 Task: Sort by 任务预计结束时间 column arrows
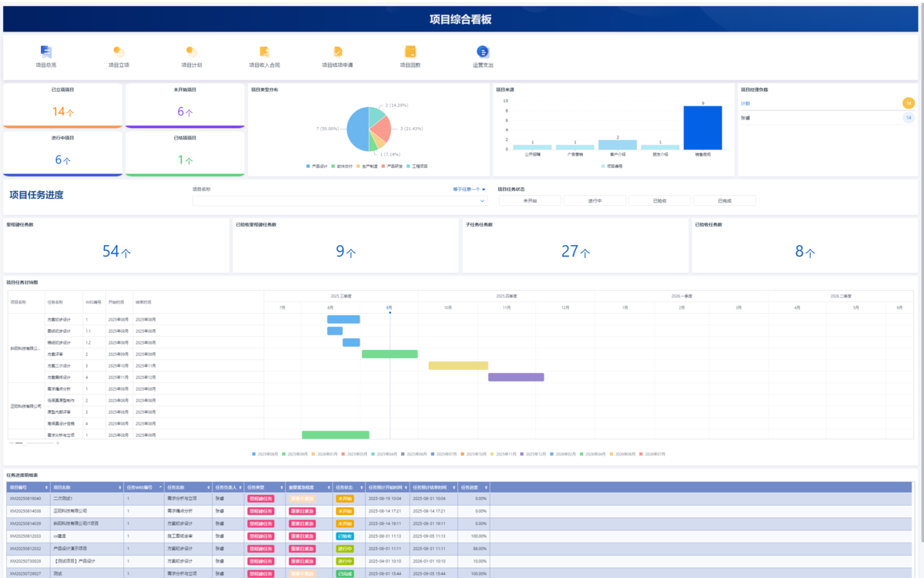tap(454, 487)
